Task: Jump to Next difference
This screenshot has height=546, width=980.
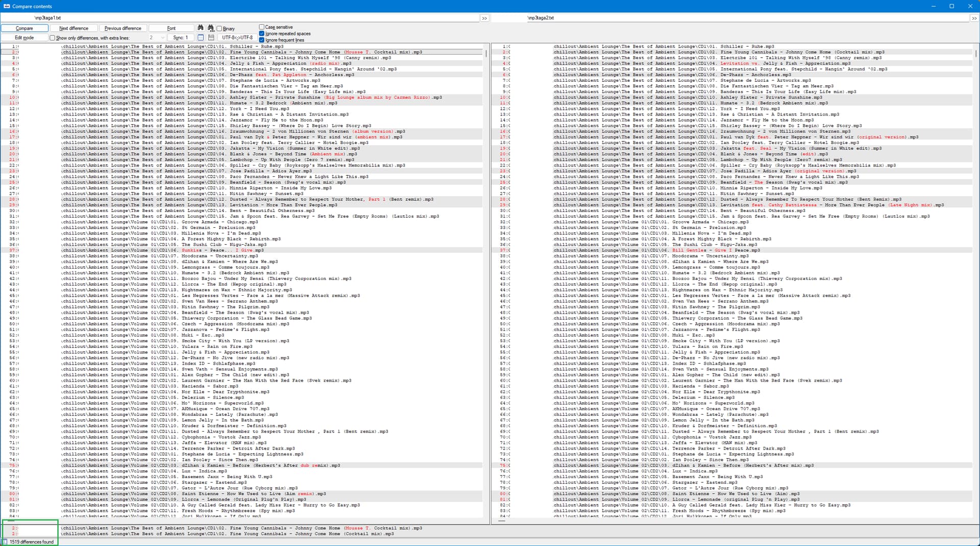Action: 73,29
